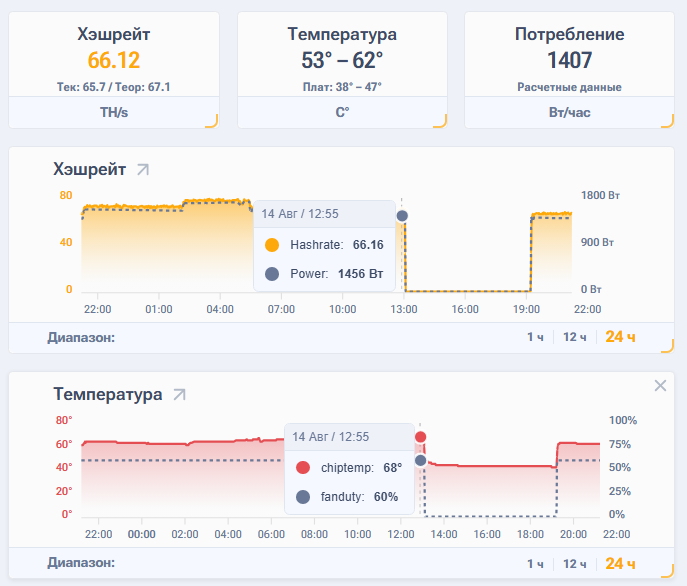Image resolution: width=687 pixels, height=586 pixels.
Task: Select 24 ч range in Хэшрейт chart
Action: 620,337
